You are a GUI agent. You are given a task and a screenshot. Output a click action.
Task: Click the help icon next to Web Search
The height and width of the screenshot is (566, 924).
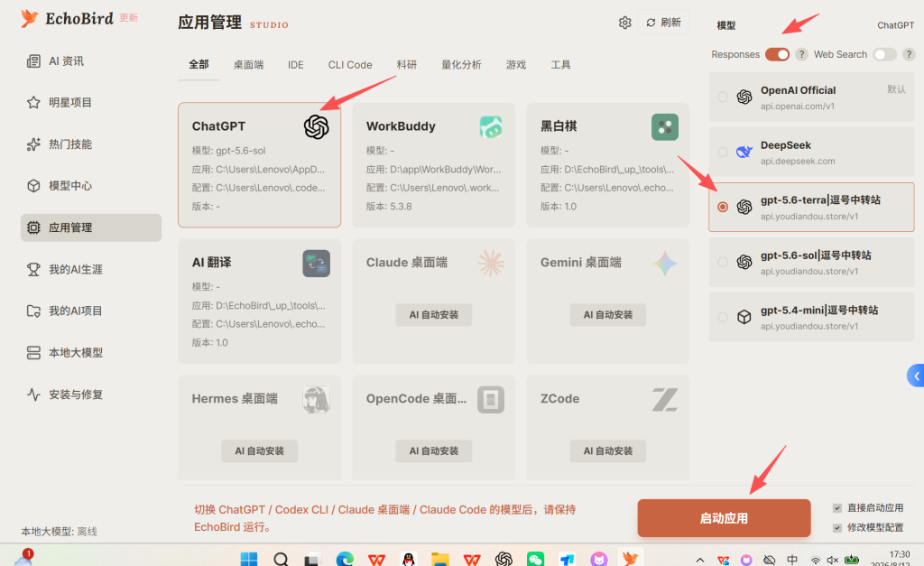pyautogui.click(x=909, y=54)
